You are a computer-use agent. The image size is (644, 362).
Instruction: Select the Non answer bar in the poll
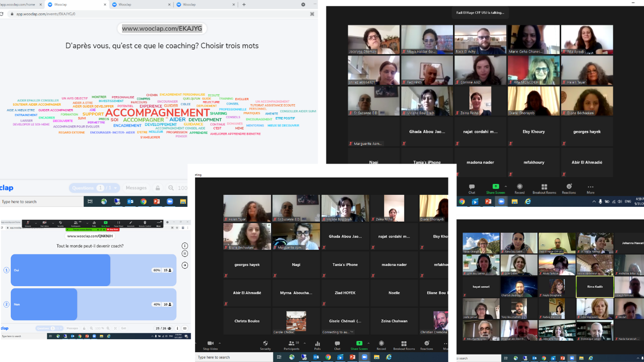click(x=94, y=304)
